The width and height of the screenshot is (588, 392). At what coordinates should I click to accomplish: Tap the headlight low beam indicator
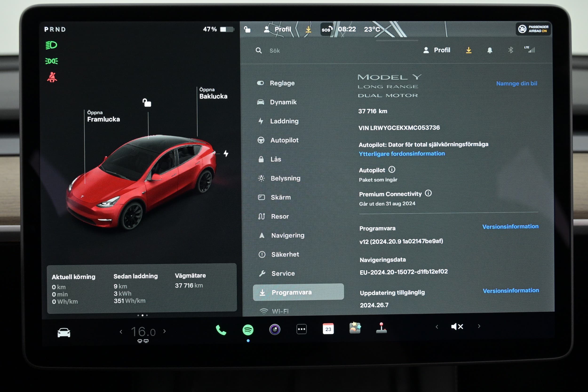51,45
